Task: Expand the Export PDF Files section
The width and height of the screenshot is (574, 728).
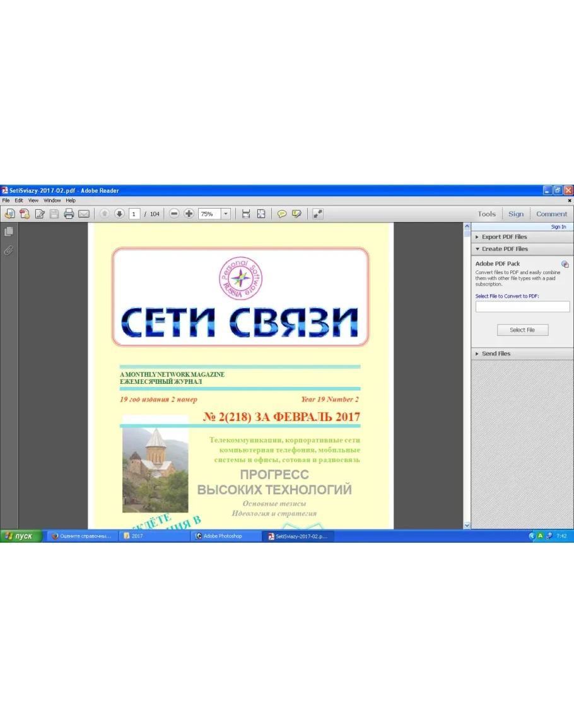Action: [504, 237]
